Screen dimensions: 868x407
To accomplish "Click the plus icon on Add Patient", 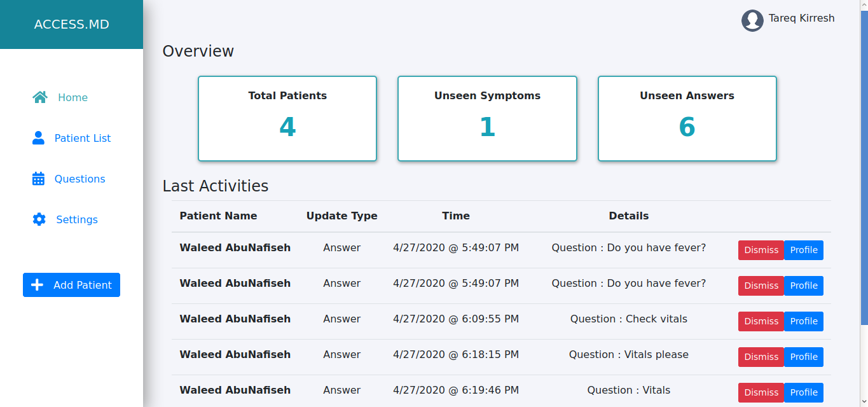I will 38,285.
